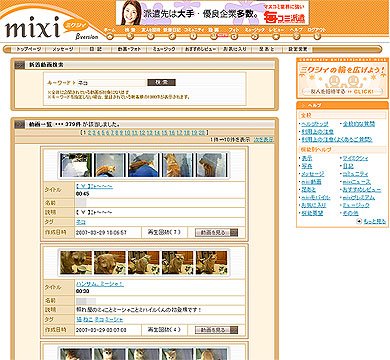The image size is (390, 360).
Task: Open the 機能要望 help link
Action: [x=312, y=213]
